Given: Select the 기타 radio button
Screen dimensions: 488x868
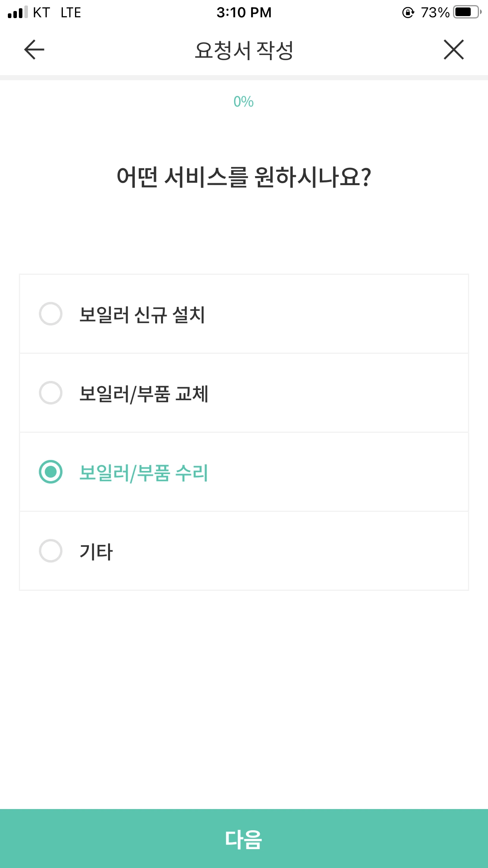Looking at the screenshot, I should 51,551.
